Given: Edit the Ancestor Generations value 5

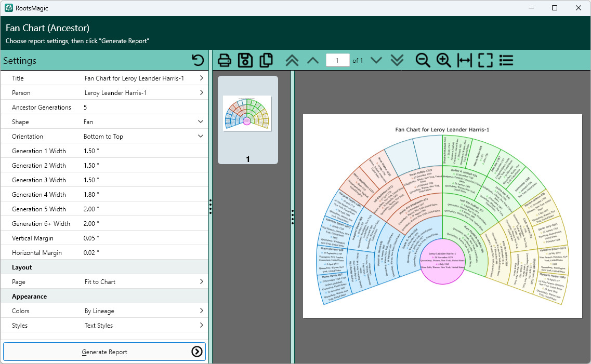Looking at the screenshot, I should (85, 107).
